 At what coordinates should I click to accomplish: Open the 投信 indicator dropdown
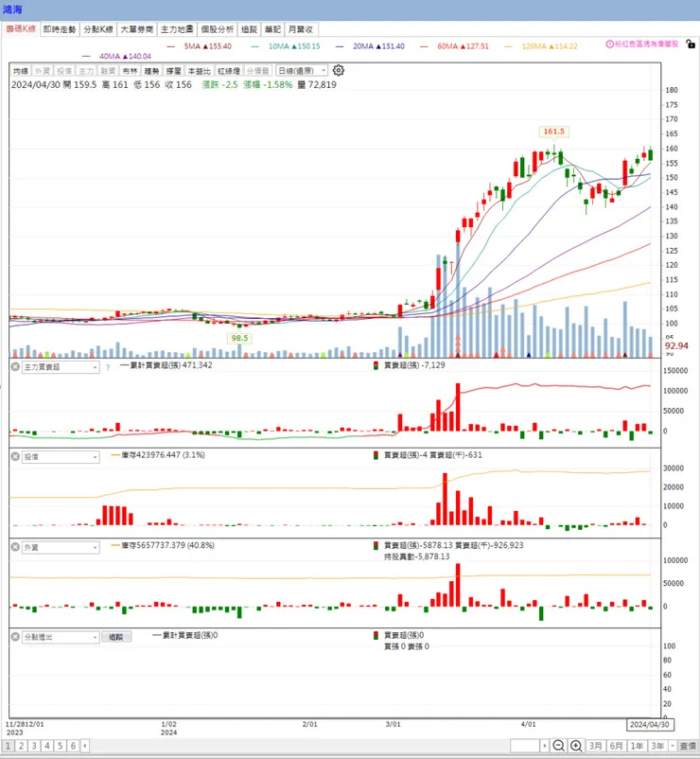(x=61, y=457)
